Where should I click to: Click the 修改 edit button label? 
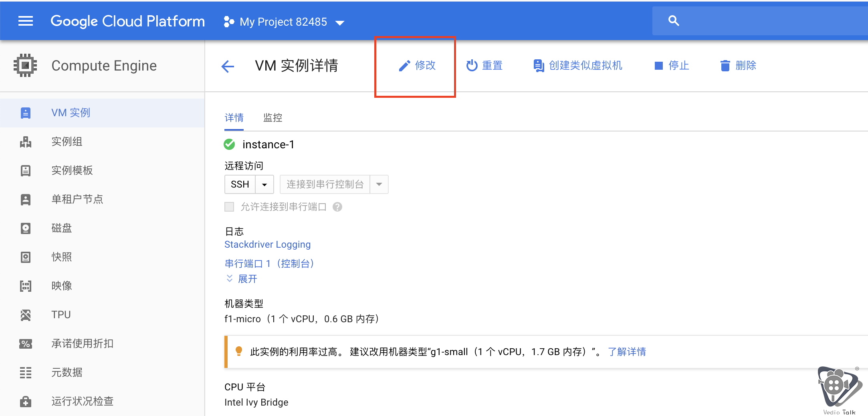(x=425, y=65)
